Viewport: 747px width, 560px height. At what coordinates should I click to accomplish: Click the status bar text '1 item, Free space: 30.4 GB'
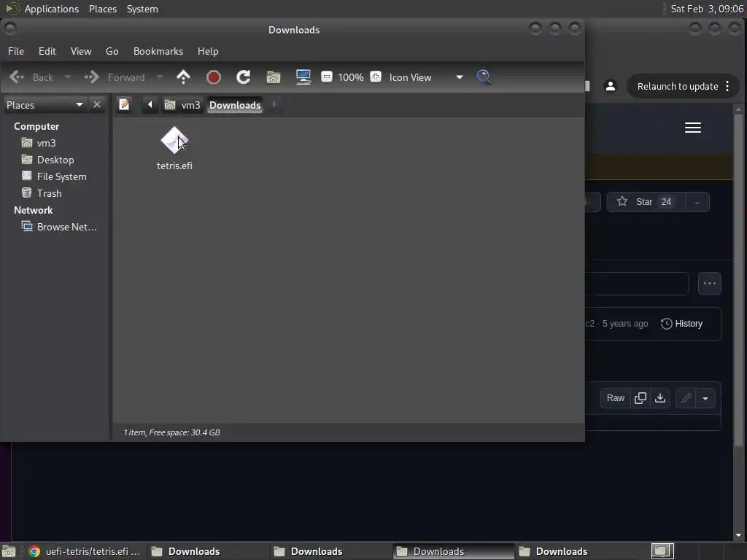point(171,432)
